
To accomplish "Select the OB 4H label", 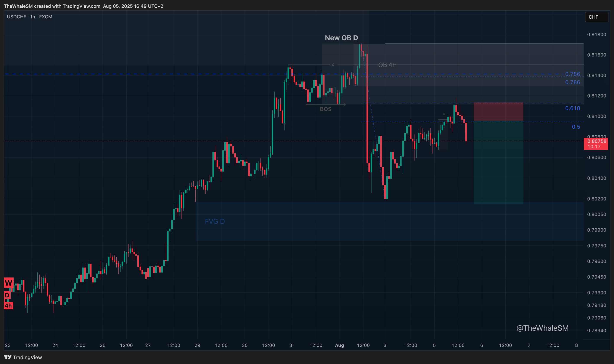I will click(x=387, y=65).
